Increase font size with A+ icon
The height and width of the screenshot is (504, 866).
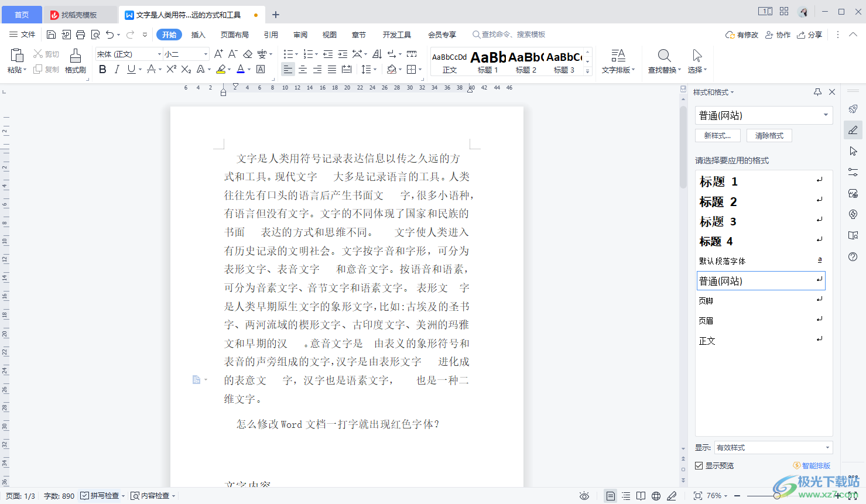tap(218, 54)
